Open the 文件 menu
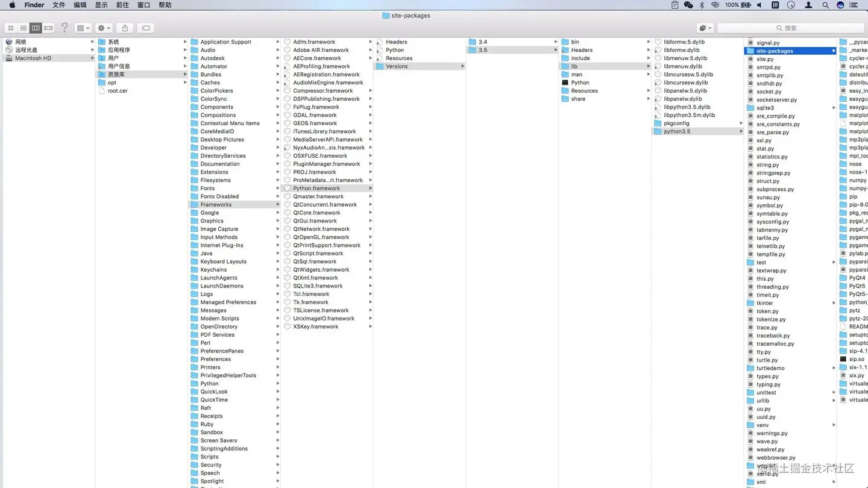 59,5
